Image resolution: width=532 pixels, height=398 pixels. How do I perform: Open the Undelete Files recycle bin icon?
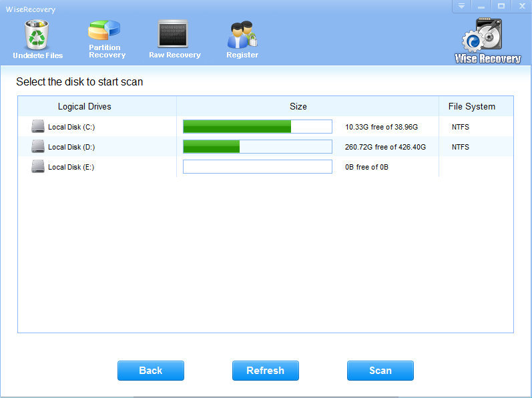tap(37, 34)
